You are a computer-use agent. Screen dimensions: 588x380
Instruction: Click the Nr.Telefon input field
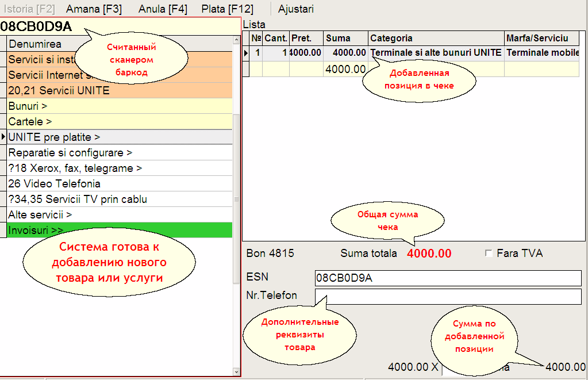click(448, 296)
